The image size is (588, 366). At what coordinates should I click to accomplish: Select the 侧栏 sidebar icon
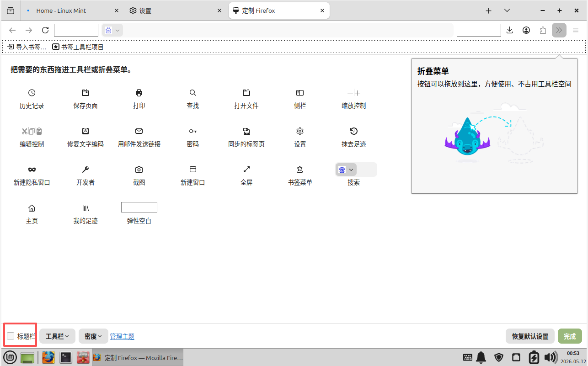coord(300,93)
